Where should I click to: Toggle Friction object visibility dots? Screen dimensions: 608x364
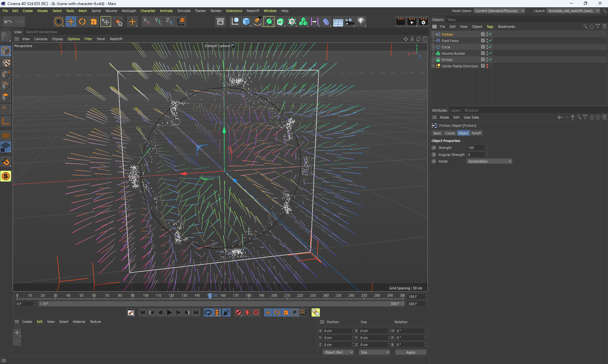coord(487,34)
